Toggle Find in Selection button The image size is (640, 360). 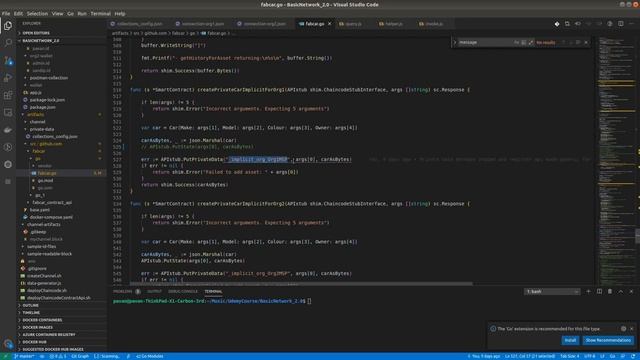pyautogui.click(x=578, y=42)
